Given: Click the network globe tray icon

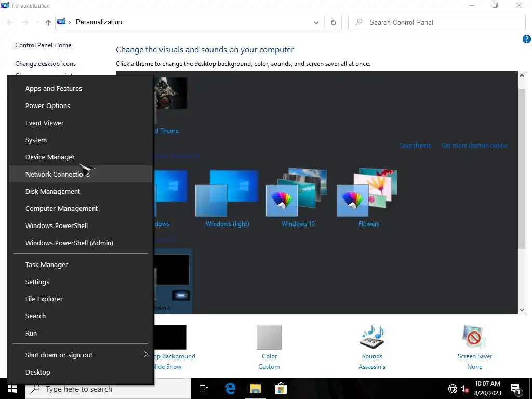Looking at the screenshot, I should coord(453,389).
